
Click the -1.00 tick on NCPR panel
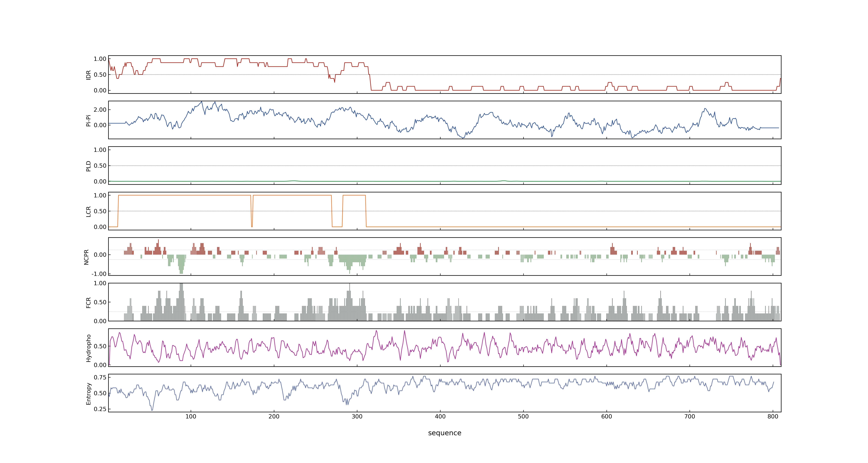click(x=99, y=274)
